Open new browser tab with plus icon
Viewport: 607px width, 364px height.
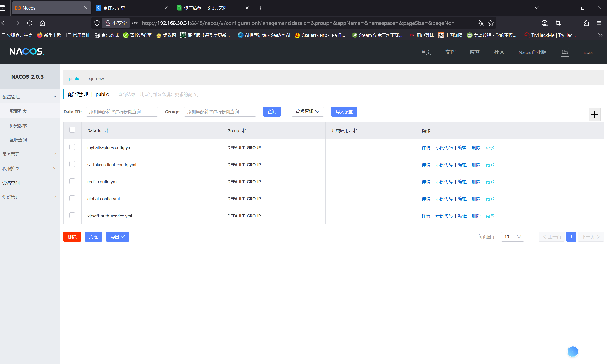point(261,8)
